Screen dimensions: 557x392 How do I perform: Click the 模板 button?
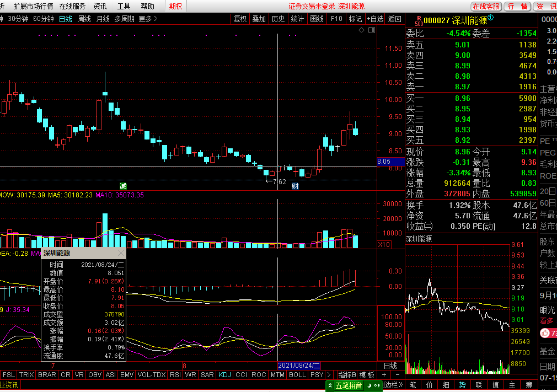[367, 374]
